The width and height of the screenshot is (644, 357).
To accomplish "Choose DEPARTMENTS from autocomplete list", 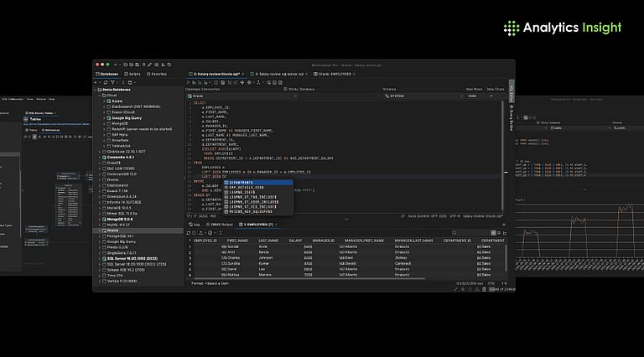I will click(x=258, y=183).
